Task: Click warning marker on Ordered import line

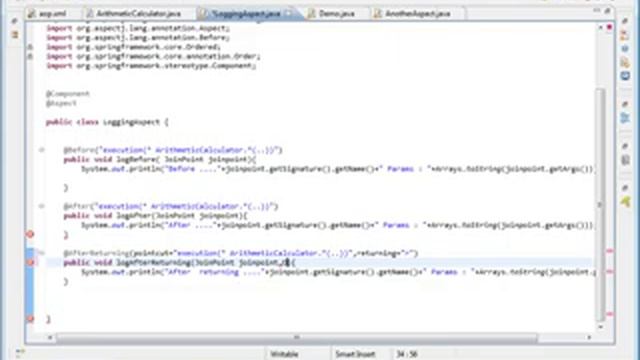Action: click(30, 47)
